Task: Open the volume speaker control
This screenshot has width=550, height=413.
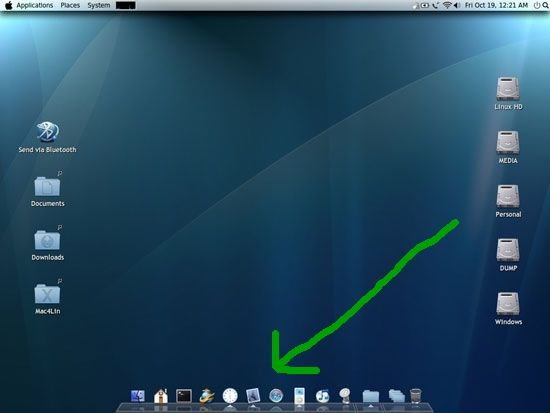Action: click(457, 5)
